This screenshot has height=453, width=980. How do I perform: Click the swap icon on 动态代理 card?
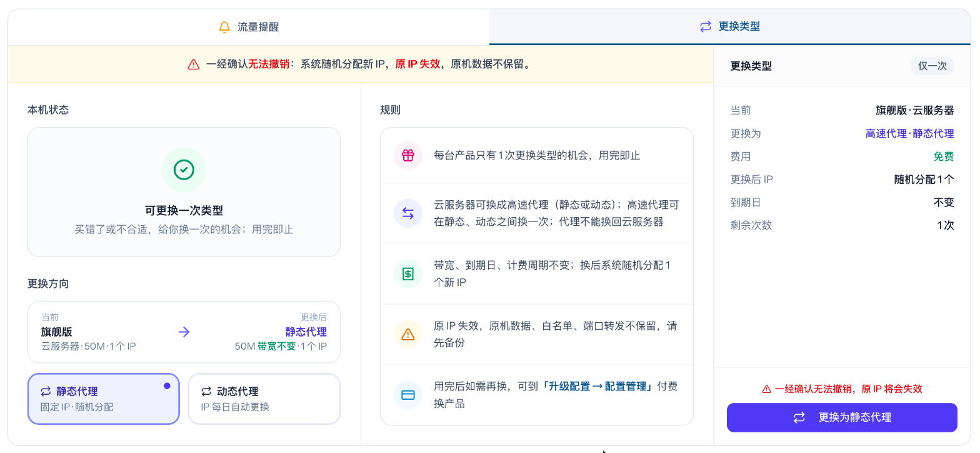(206, 392)
